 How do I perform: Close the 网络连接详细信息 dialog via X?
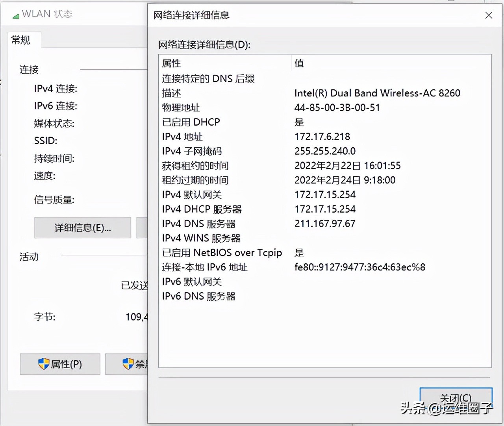click(x=489, y=15)
